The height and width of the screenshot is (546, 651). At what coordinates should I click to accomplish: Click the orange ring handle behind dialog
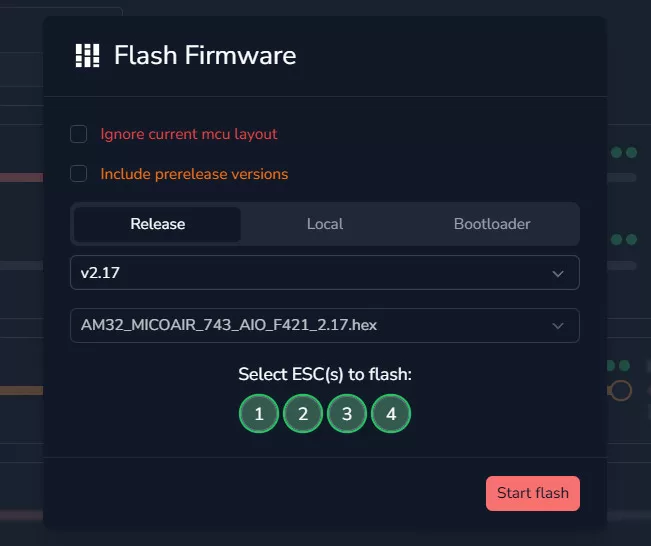click(621, 390)
